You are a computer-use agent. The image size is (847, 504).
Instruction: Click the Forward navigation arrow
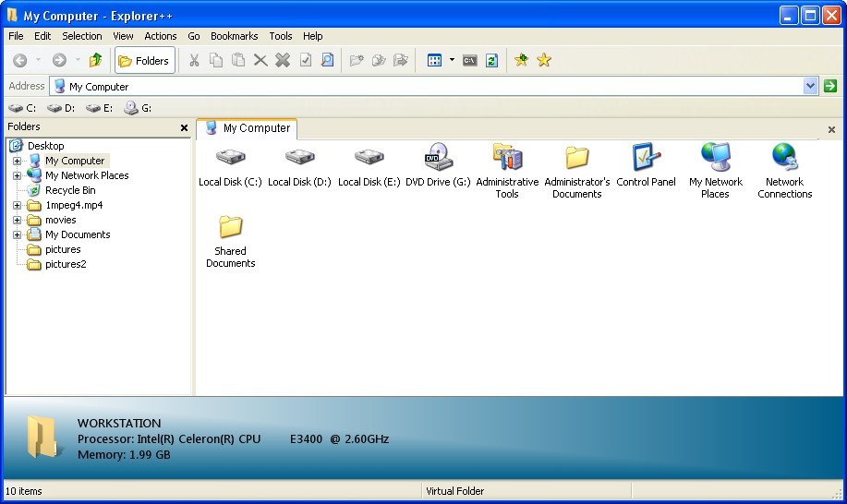tap(59, 60)
